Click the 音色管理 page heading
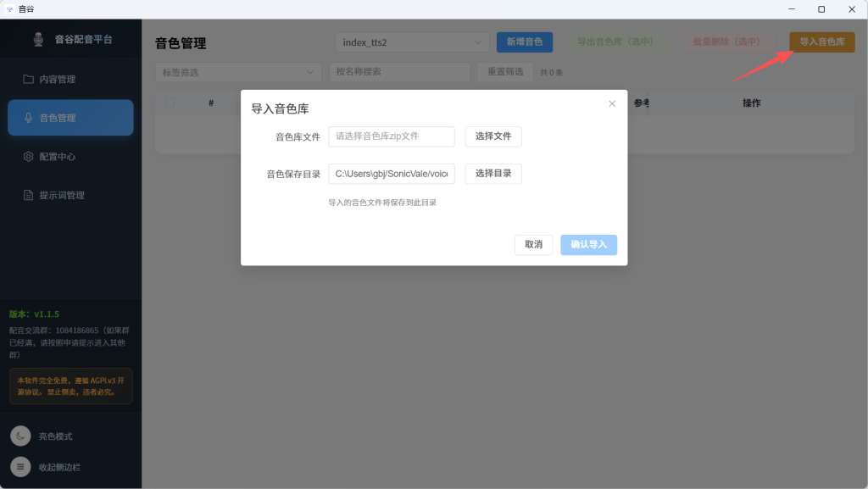The image size is (868, 489). tap(181, 43)
